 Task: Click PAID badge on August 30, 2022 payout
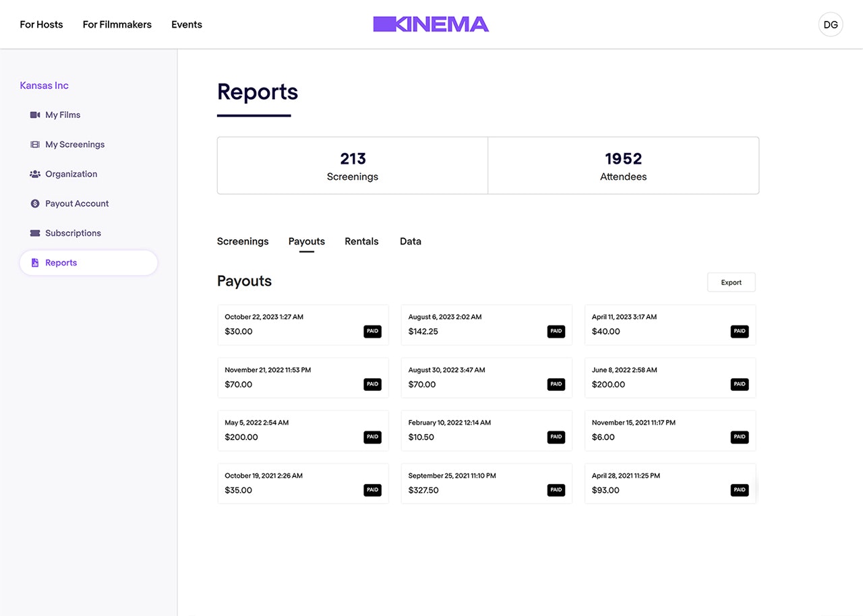(556, 384)
